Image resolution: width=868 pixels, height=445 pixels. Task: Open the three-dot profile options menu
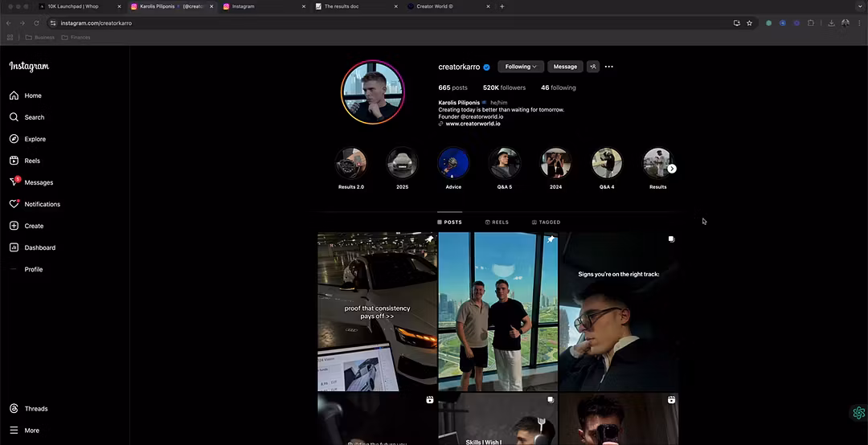click(609, 67)
